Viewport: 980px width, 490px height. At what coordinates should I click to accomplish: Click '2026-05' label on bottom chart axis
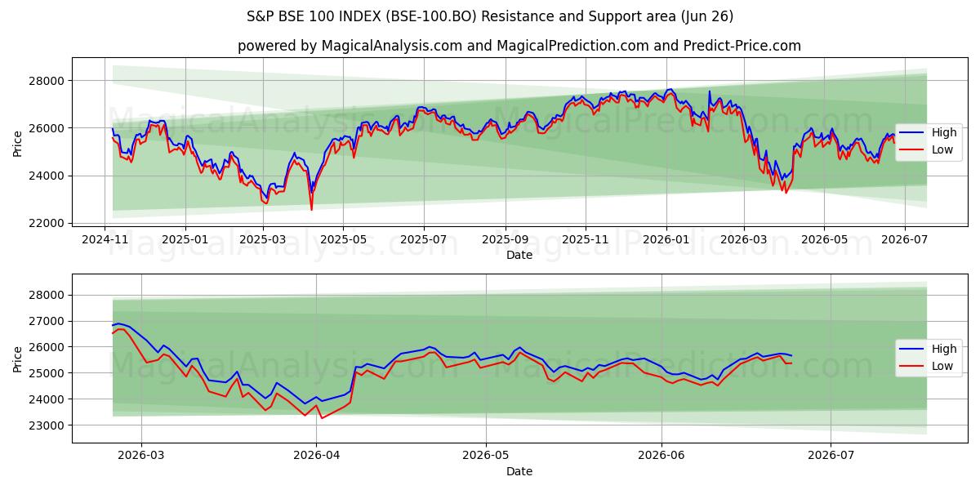point(486,457)
